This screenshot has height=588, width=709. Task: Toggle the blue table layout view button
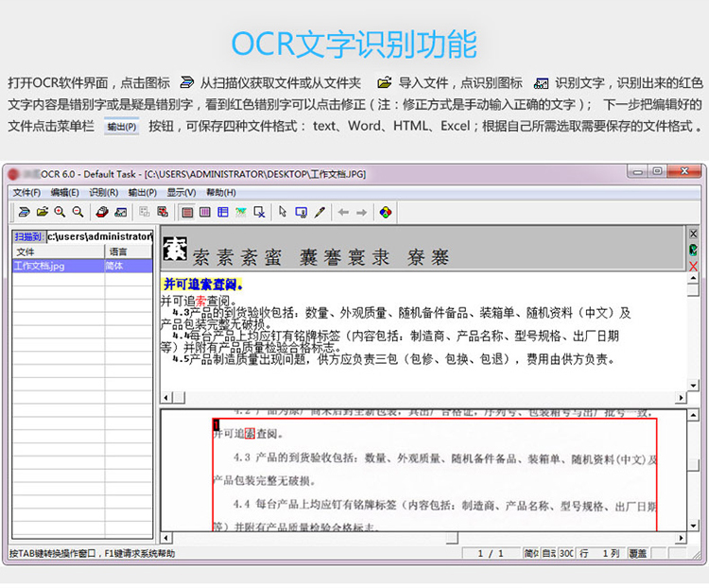223,212
